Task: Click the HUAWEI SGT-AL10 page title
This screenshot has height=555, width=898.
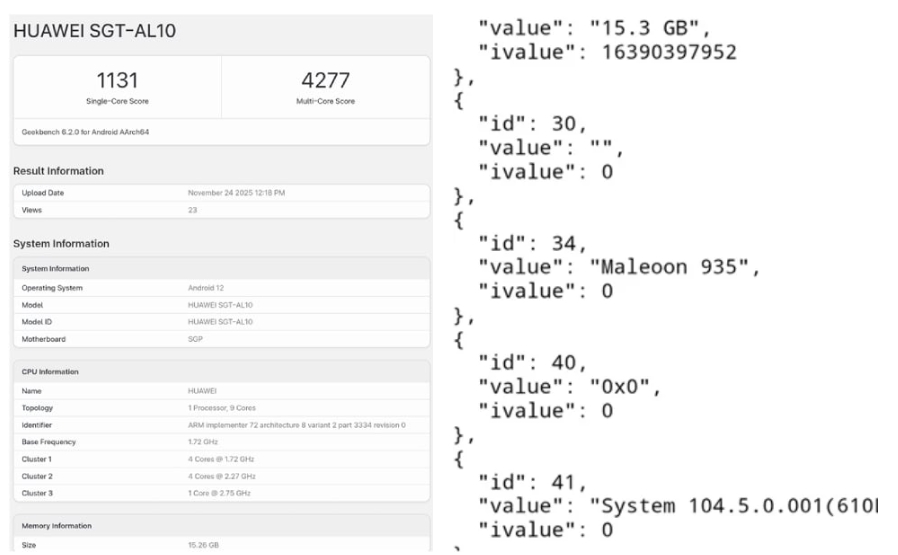Action: coord(94,31)
